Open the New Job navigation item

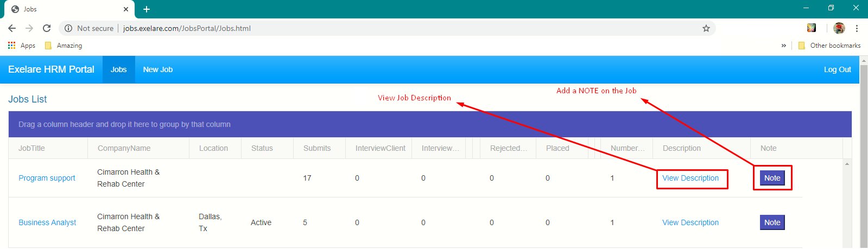coord(158,69)
